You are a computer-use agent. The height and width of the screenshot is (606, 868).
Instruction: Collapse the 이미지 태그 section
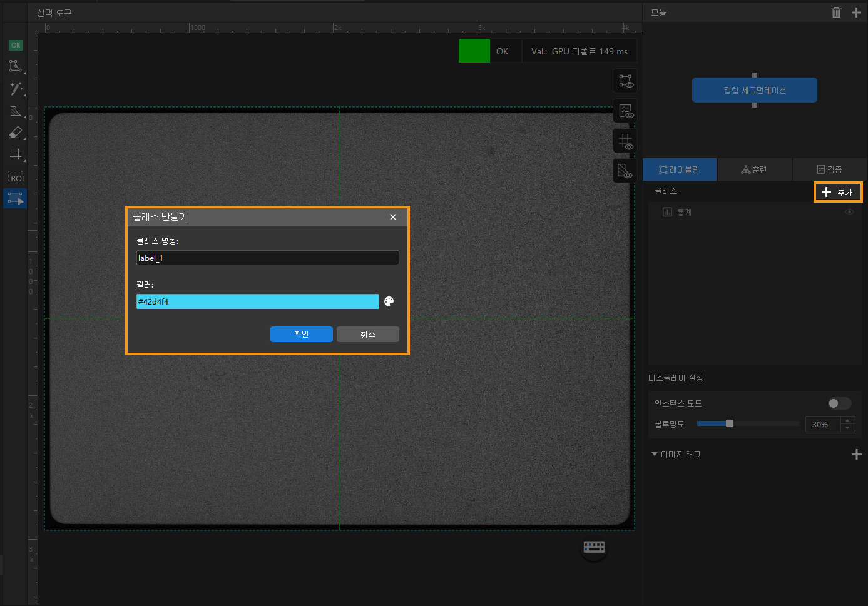click(655, 454)
